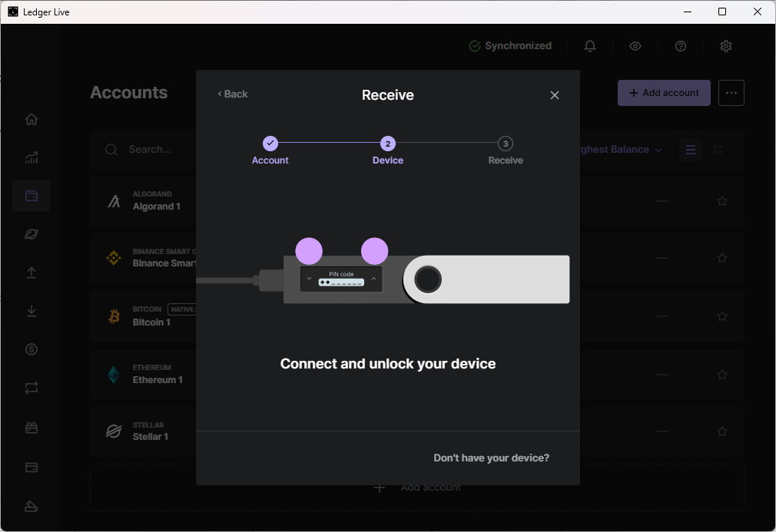This screenshot has height=532, width=776.
Task: Click the completed Account step
Action: [x=270, y=150]
